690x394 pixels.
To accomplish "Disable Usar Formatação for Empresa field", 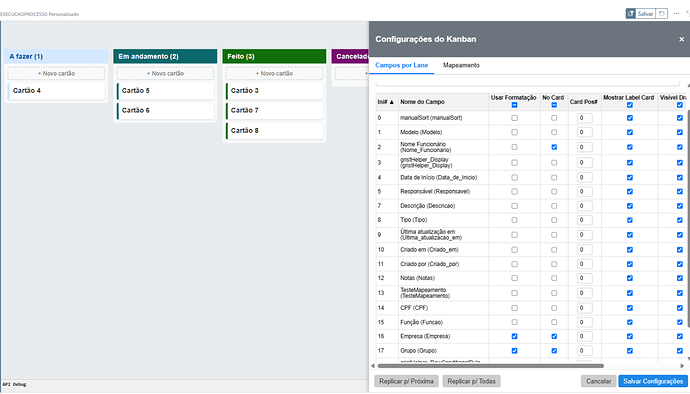I will coord(514,336).
